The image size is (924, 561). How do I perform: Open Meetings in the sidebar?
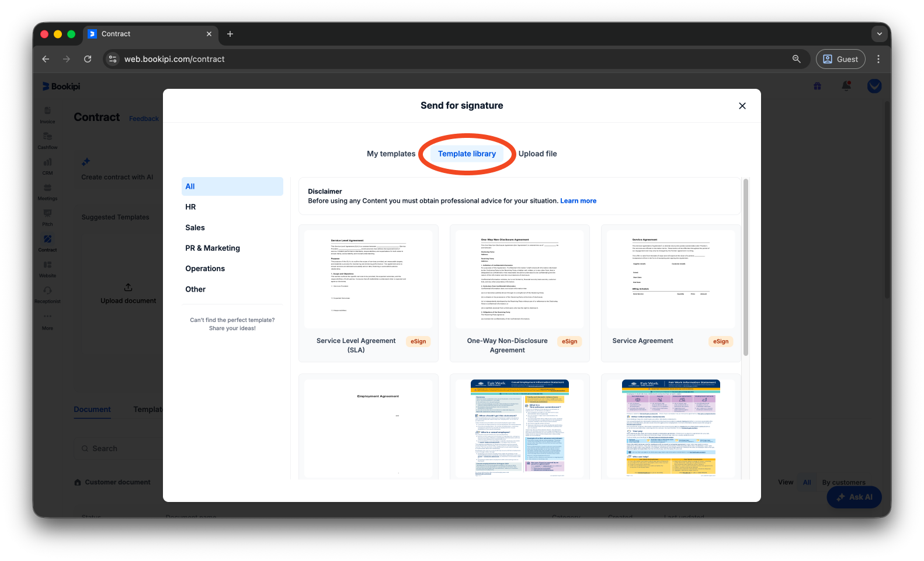tap(47, 192)
